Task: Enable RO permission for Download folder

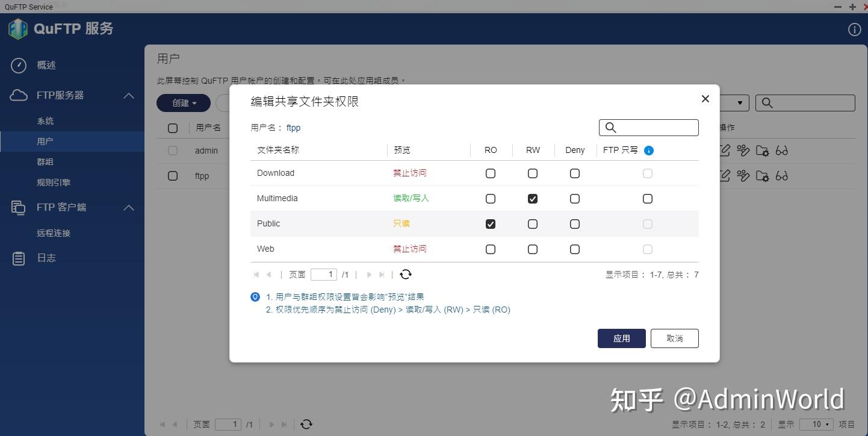Action: coord(490,173)
